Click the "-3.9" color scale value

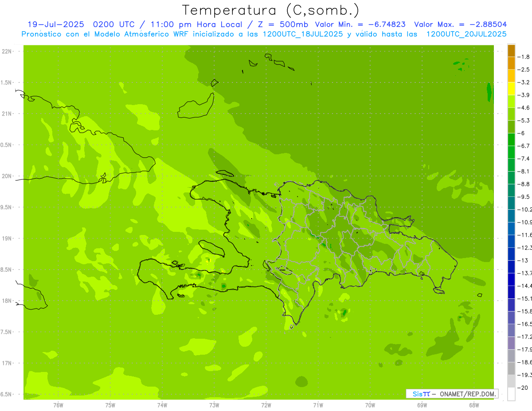point(524,95)
